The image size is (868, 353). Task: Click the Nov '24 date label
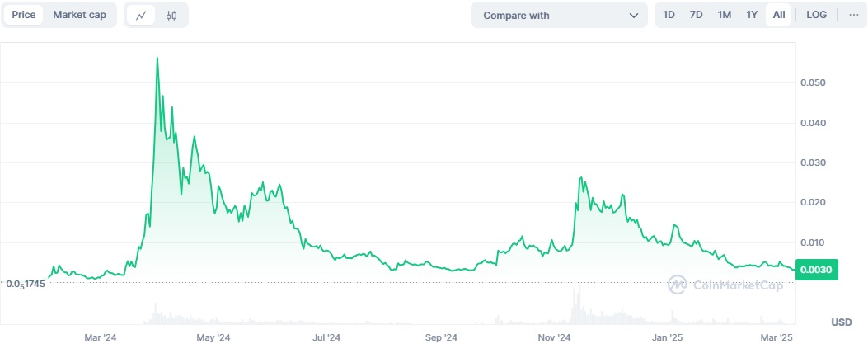coord(554,337)
